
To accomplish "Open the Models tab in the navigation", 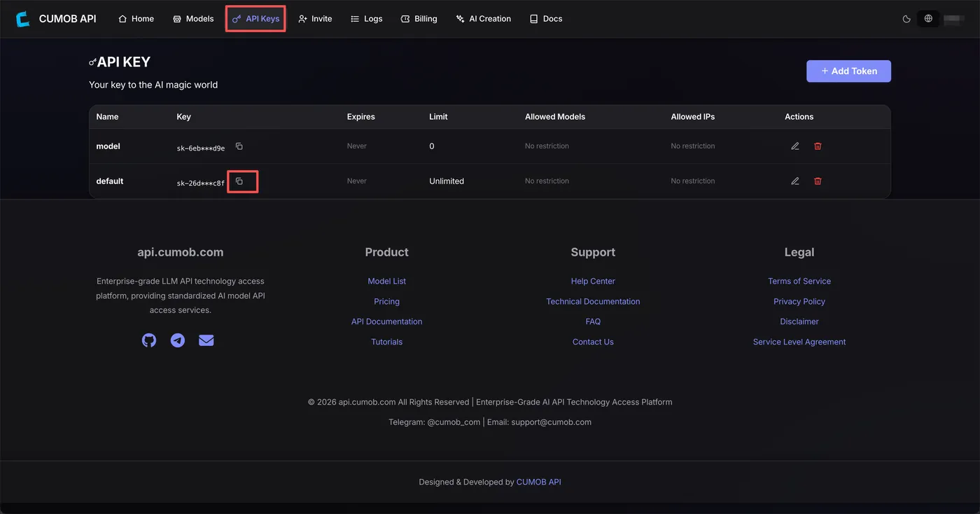I will click(193, 19).
